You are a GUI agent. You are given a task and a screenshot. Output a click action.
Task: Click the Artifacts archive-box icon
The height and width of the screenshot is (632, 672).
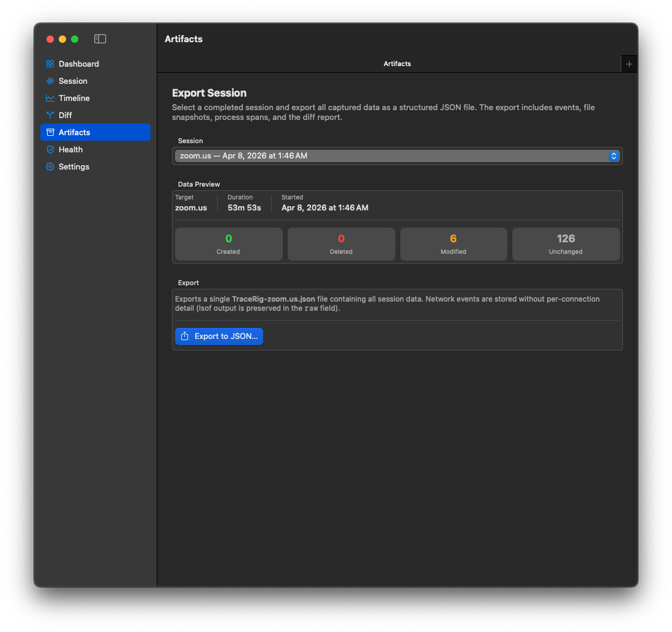click(x=50, y=132)
